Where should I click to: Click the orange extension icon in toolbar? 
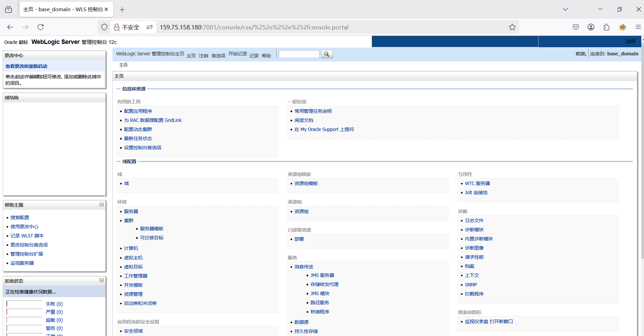point(622,27)
